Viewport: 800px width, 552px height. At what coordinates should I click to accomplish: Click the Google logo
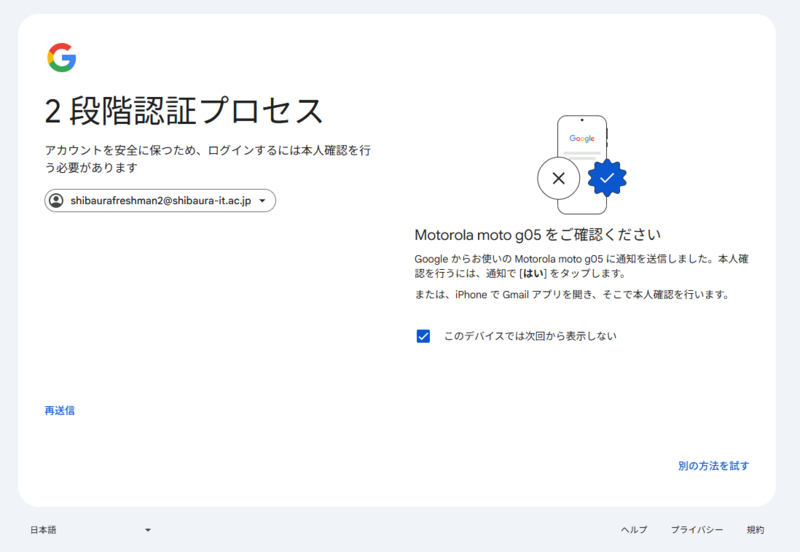pos(62,58)
